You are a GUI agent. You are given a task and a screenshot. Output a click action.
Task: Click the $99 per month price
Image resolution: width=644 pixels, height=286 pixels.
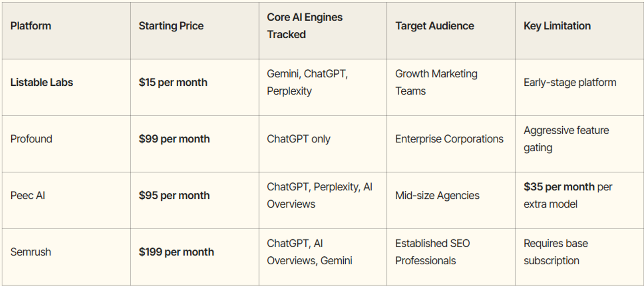[x=174, y=139]
